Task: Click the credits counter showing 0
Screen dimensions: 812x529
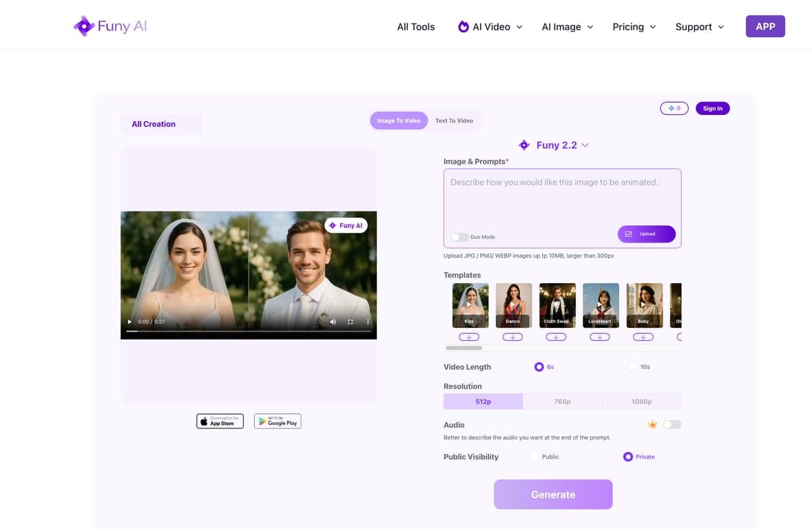Action: click(x=674, y=108)
